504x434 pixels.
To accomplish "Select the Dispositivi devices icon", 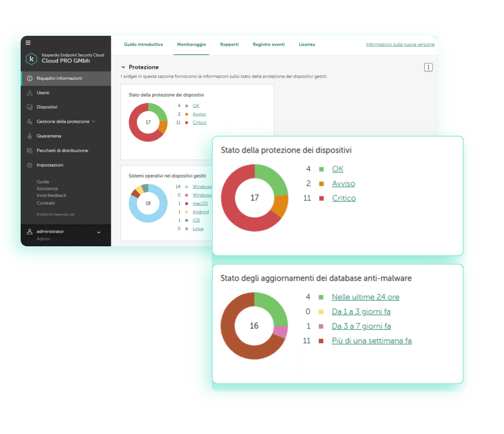I will pos(29,107).
